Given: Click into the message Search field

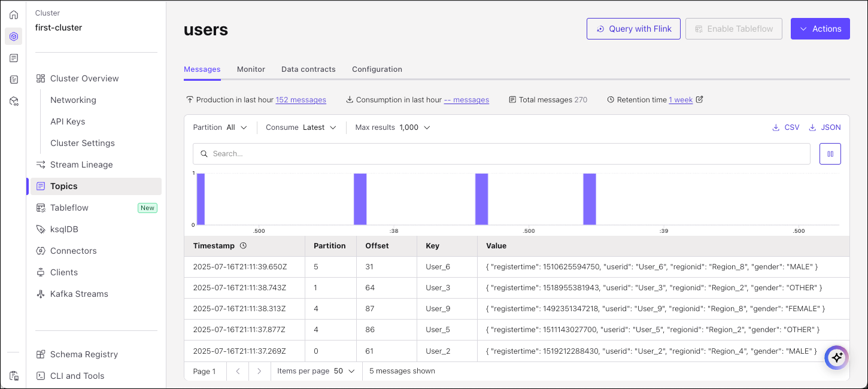Looking at the screenshot, I should [501, 154].
